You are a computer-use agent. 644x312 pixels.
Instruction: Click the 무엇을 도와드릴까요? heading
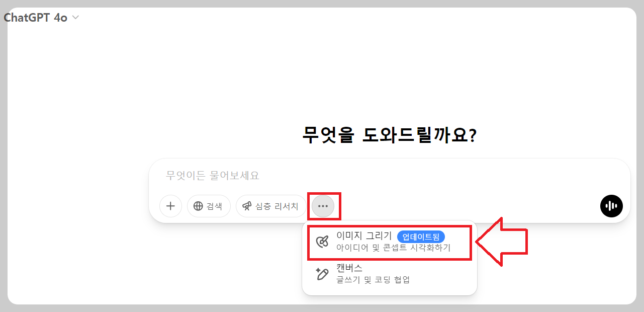coord(390,135)
